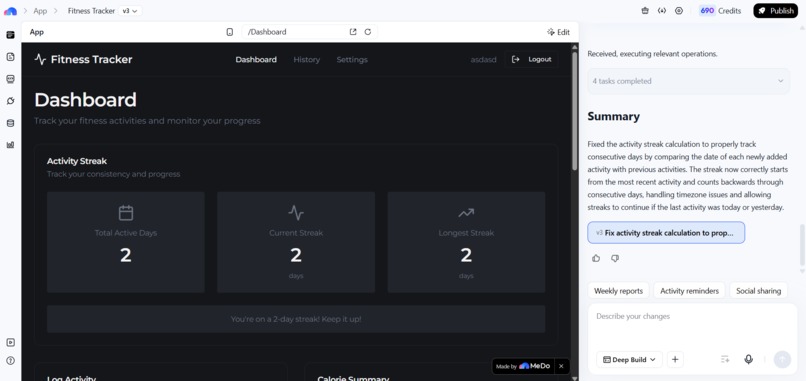Open the help question-mark icon

10,360
